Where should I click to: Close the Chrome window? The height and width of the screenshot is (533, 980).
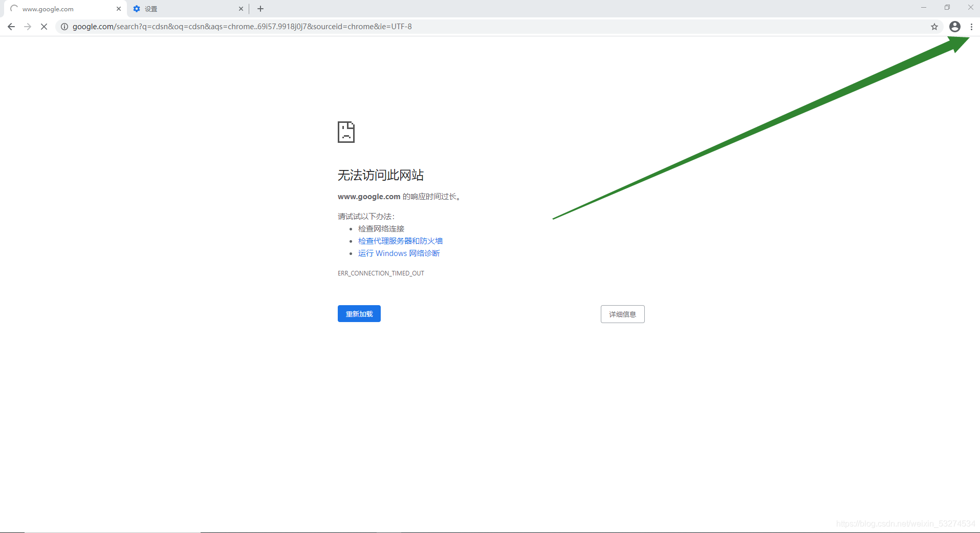(970, 7)
